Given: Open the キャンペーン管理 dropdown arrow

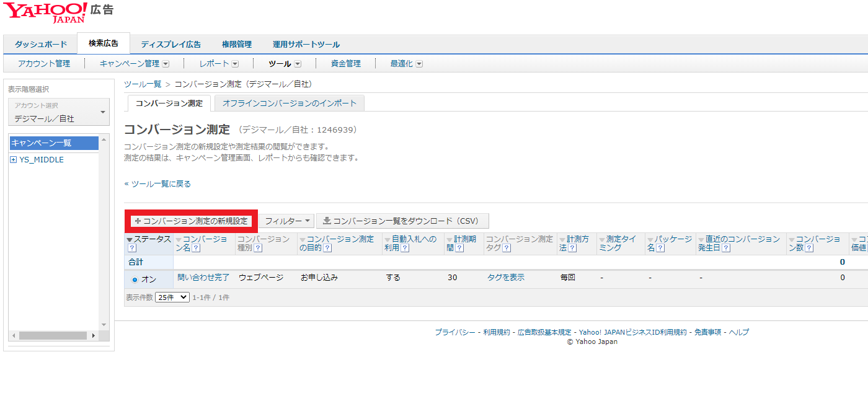Looking at the screenshot, I should (166, 64).
